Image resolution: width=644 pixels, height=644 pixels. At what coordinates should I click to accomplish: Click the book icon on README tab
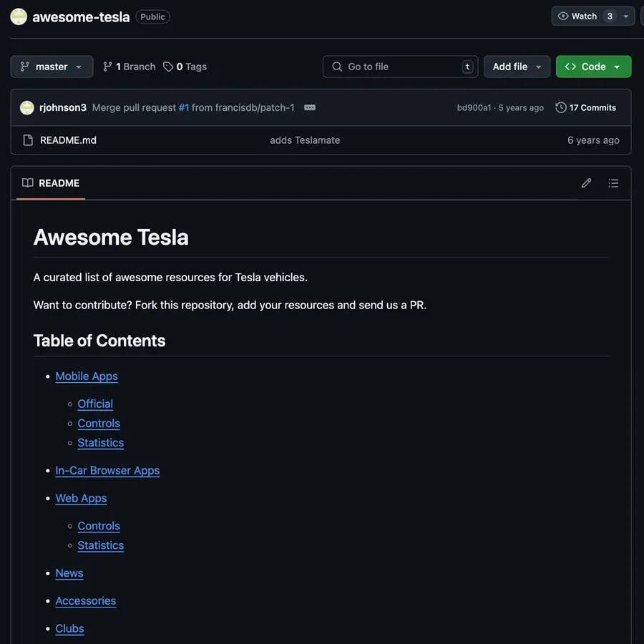point(27,182)
